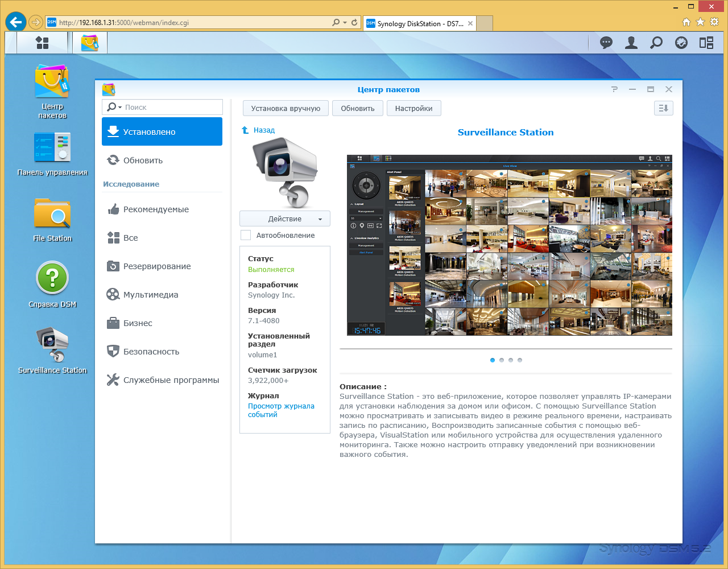Viewport: 728px width, 569px height.
Task: Click the Synology Inc. developer text
Action: (271, 295)
